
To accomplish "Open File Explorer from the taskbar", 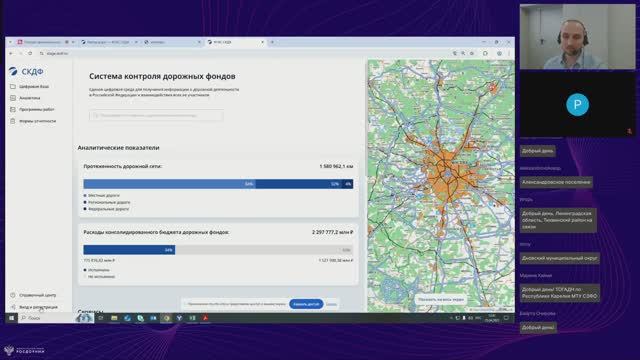I will coord(114,318).
